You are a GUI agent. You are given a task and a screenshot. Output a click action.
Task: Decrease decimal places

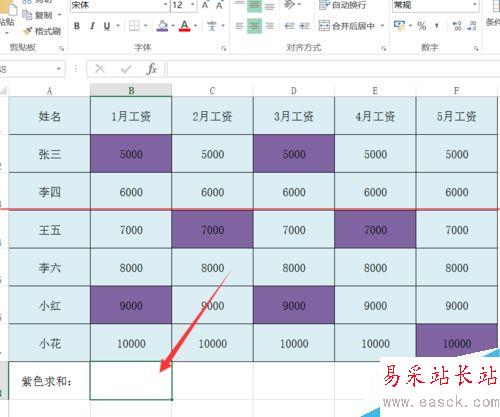(472, 26)
